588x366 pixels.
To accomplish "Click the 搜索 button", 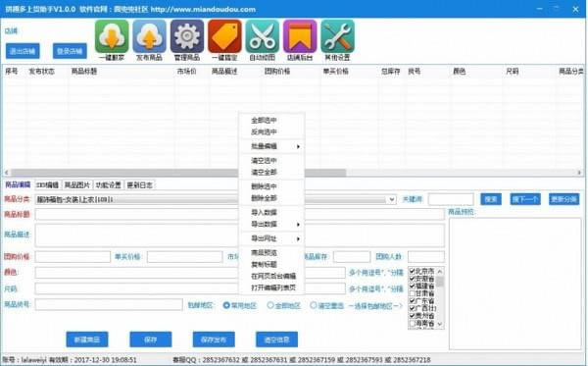I will [x=491, y=199].
